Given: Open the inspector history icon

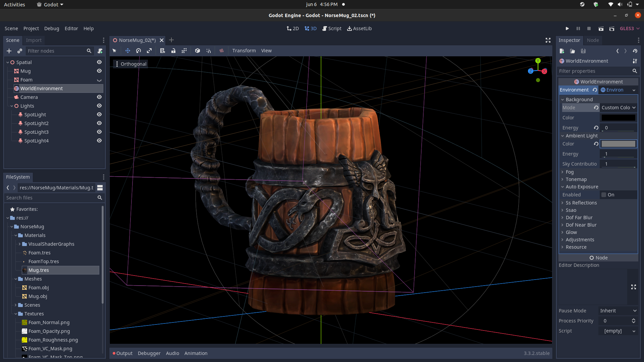Looking at the screenshot, I should tap(635, 51).
